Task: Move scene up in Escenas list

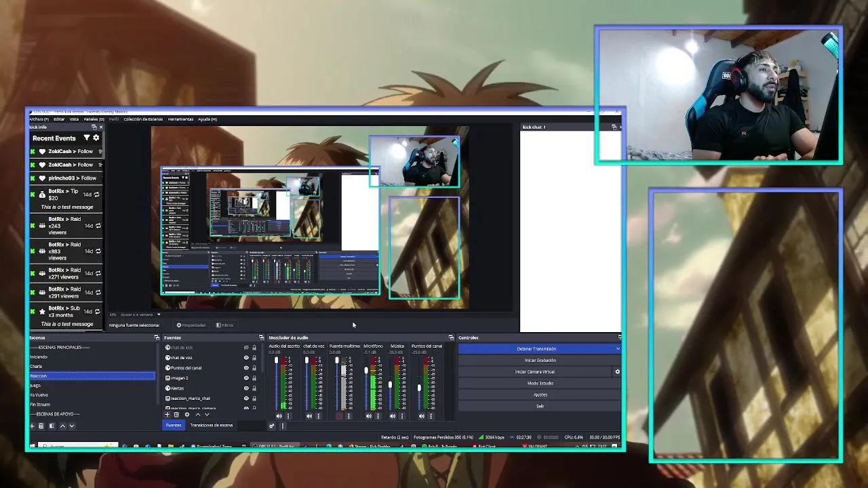Action: [62, 426]
